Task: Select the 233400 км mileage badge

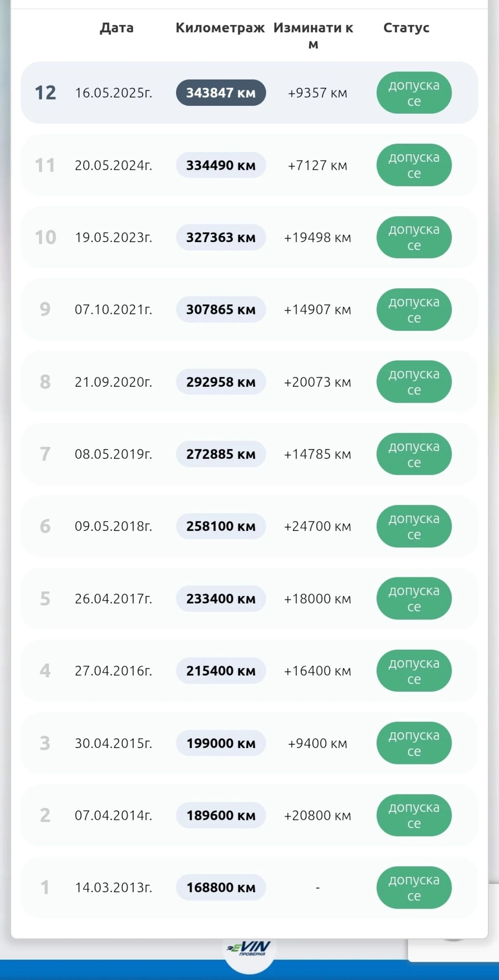Action: [x=221, y=599]
